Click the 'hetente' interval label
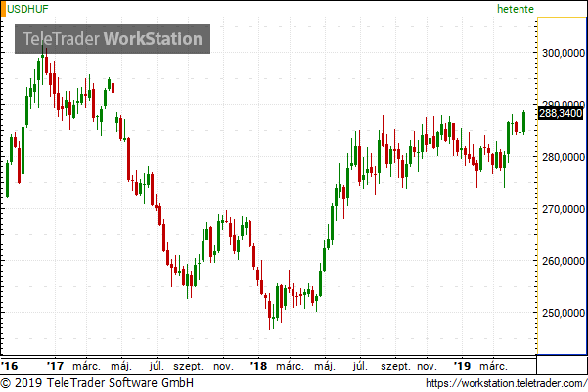Viewport: 588px width, 392px height. click(516, 9)
